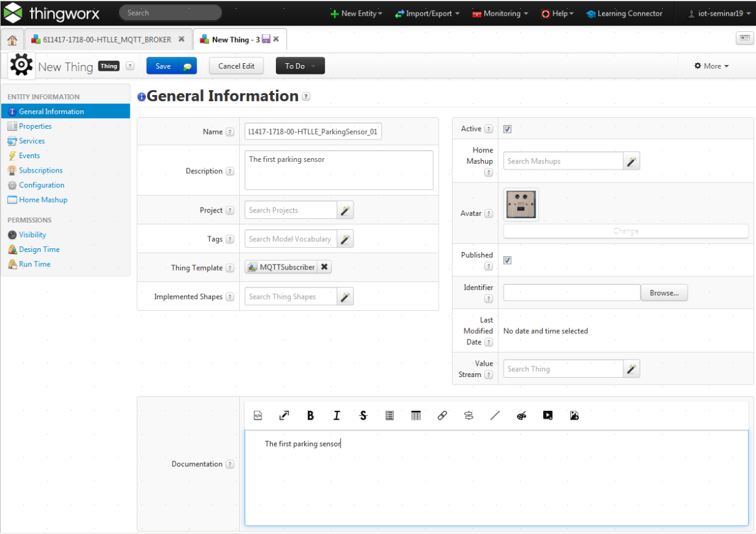Click the avatar thumbnail image
756x534 pixels.
coord(521,204)
